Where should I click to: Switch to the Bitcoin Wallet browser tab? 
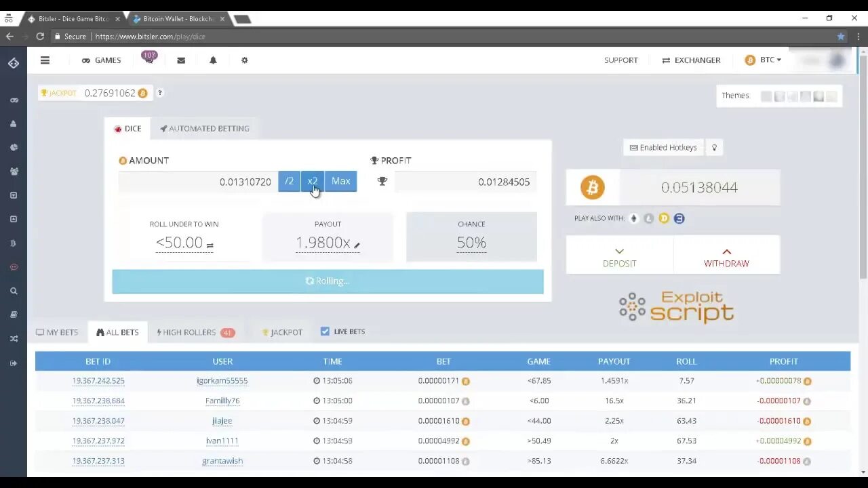pyautogui.click(x=178, y=19)
